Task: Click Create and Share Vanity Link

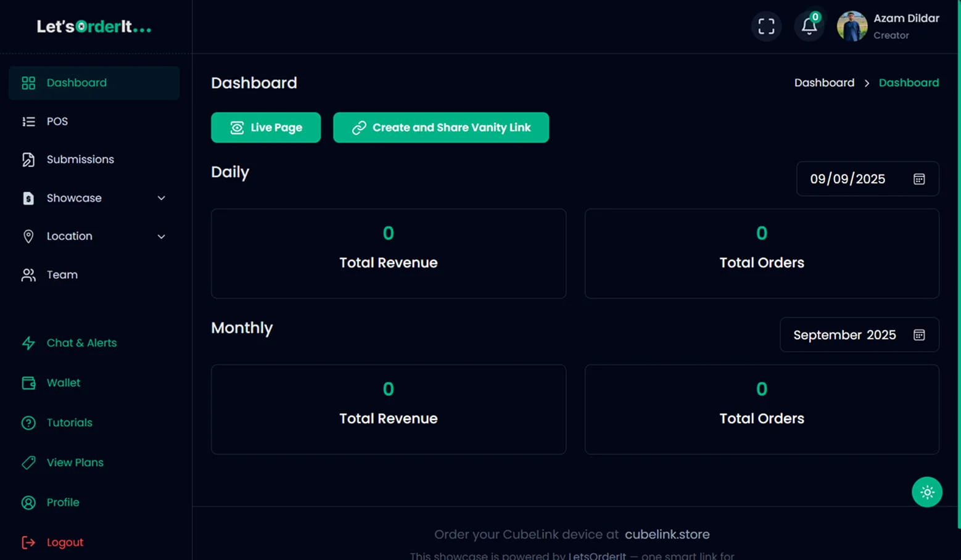Action: click(x=440, y=128)
